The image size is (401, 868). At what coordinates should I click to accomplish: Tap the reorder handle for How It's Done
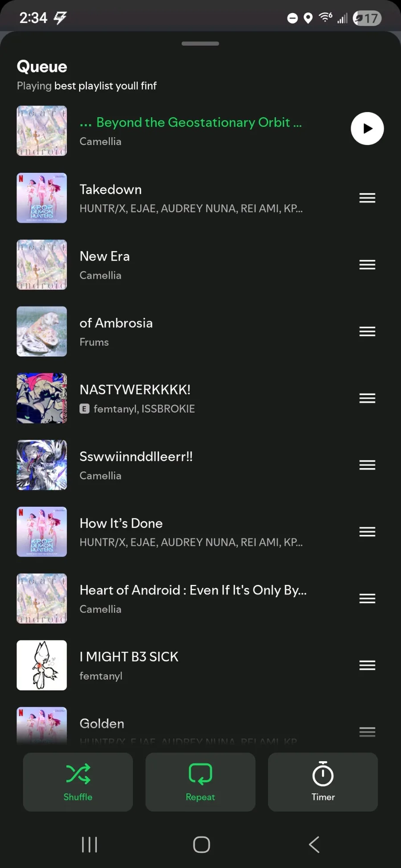click(367, 532)
